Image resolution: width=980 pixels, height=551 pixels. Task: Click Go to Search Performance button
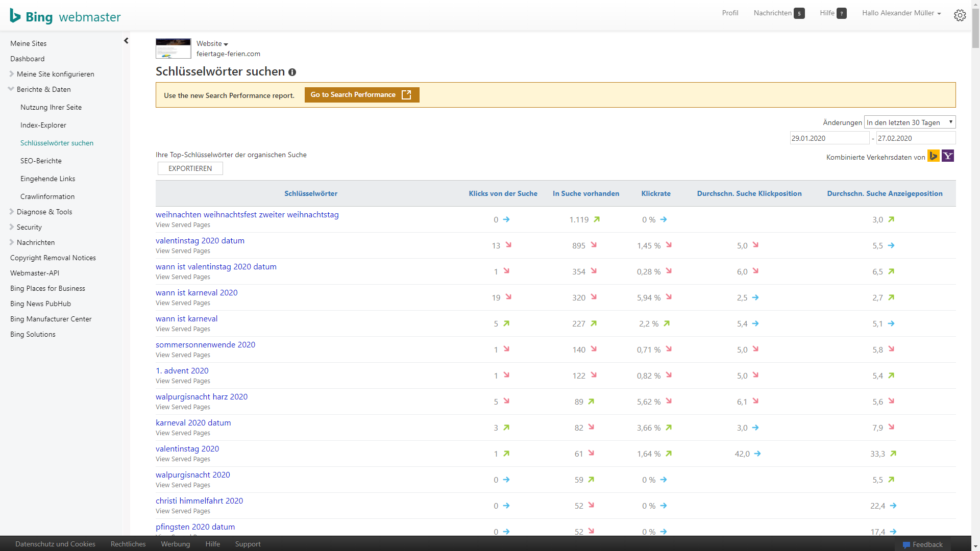[362, 95]
